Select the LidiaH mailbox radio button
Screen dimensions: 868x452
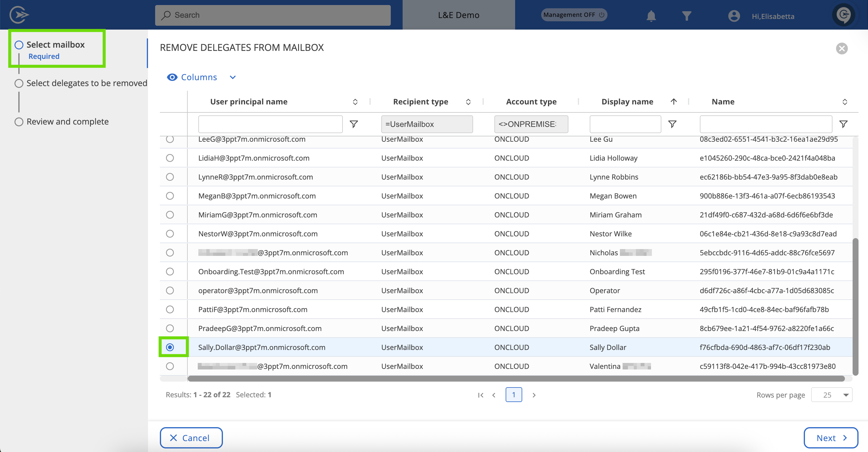pos(170,158)
